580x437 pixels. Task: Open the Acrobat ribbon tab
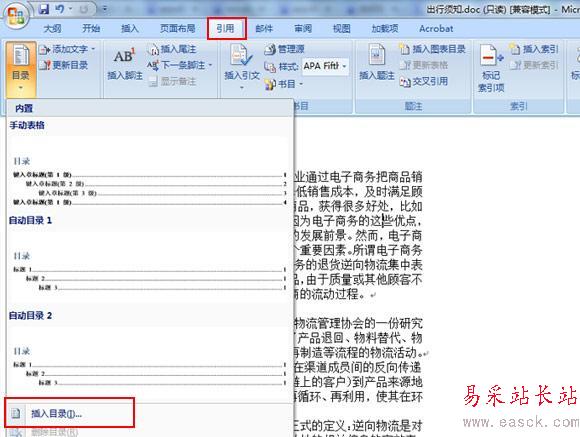(x=436, y=28)
